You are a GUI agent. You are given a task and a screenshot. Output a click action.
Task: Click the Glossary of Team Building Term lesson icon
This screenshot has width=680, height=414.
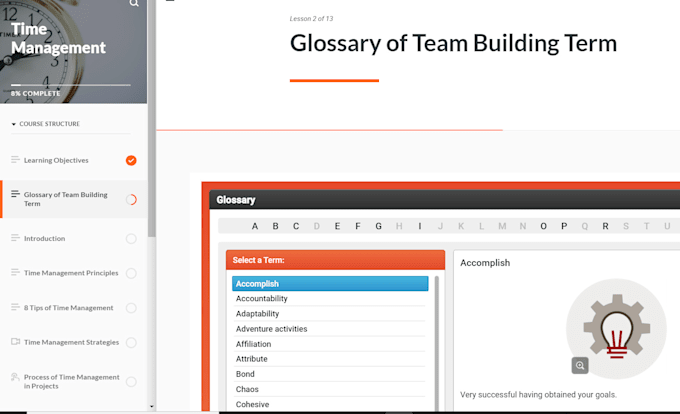point(15,194)
